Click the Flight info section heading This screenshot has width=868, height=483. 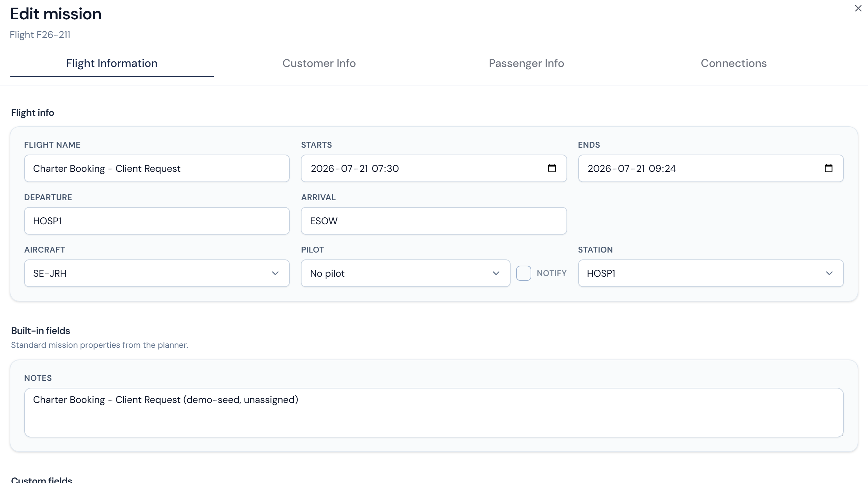tap(32, 113)
